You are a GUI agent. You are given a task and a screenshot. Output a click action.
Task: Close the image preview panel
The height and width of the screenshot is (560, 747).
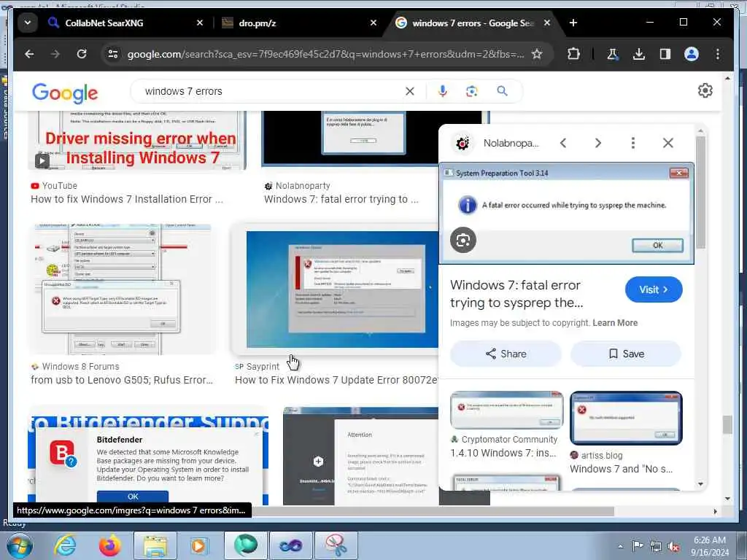[668, 143]
